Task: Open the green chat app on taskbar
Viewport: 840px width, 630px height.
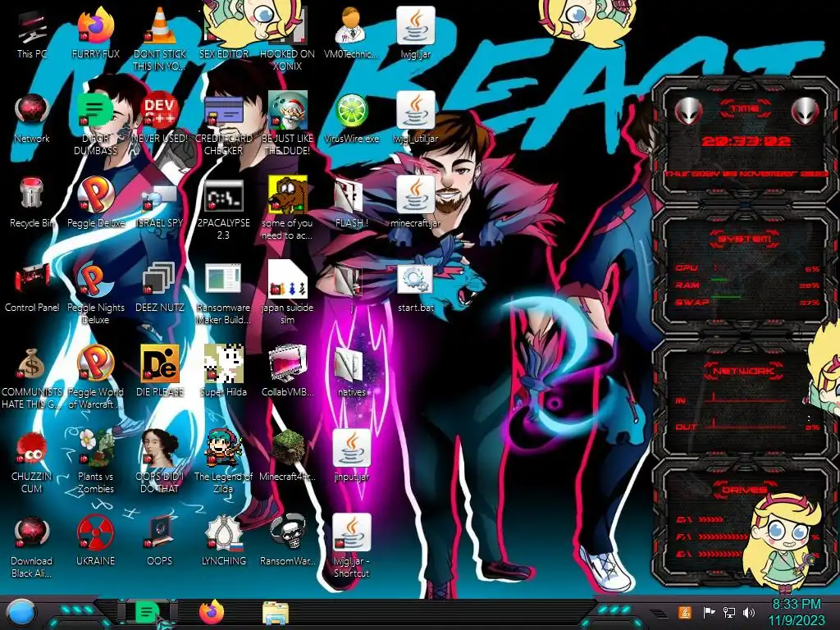Action: [x=147, y=612]
